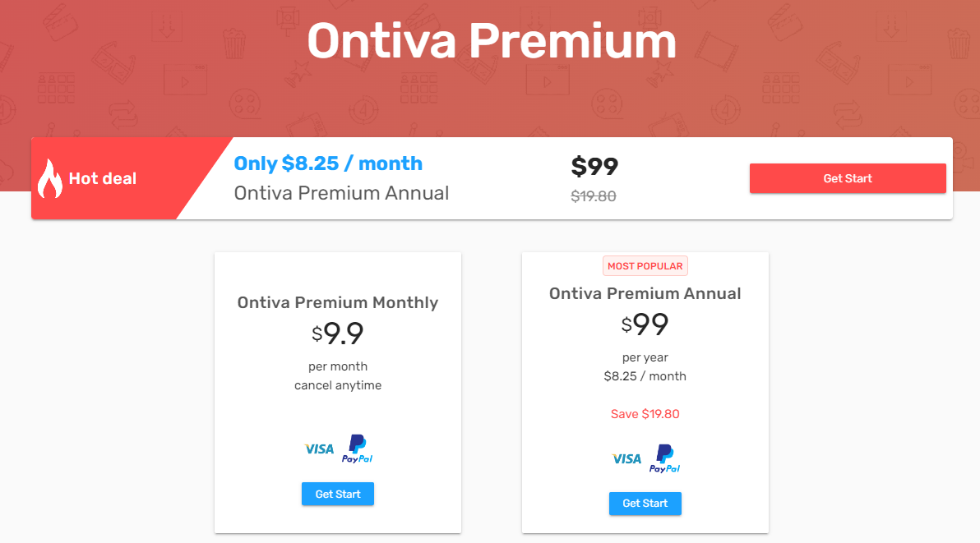Image resolution: width=980 pixels, height=543 pixels.
Task: Click the $99 price on the Annual card
Action: (646, 325)
